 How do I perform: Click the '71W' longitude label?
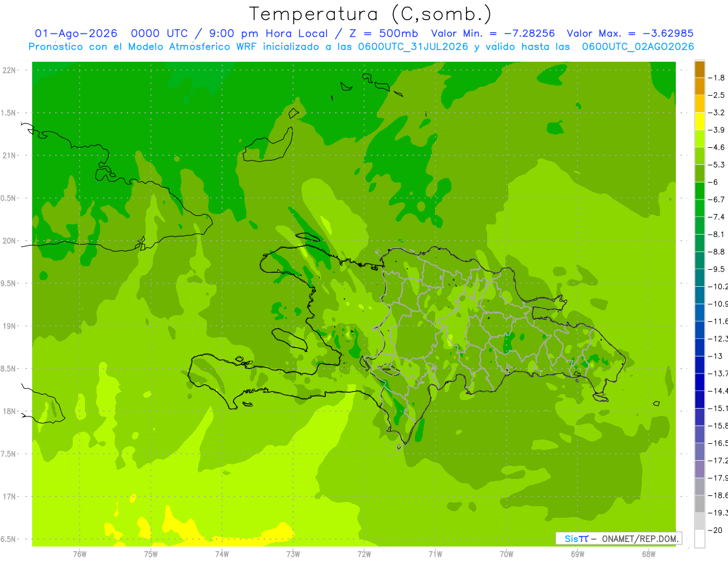[x=435, y=554]
